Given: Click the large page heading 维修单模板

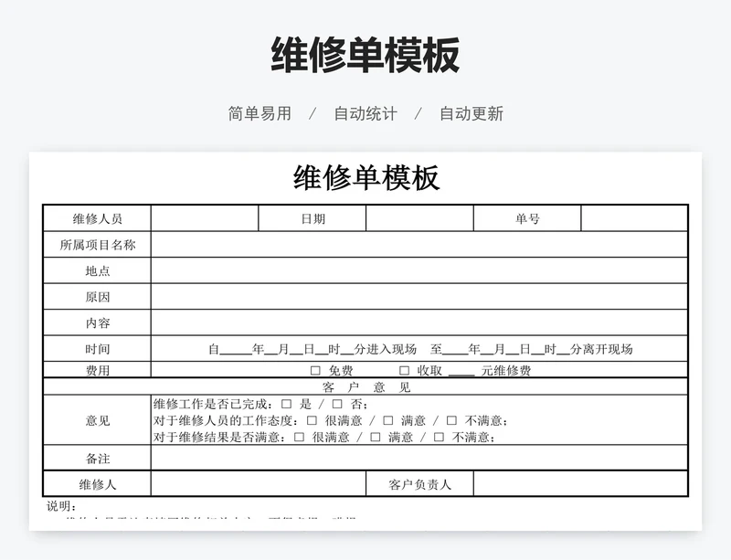Looking at the screenshot, I should click(365, 55).
